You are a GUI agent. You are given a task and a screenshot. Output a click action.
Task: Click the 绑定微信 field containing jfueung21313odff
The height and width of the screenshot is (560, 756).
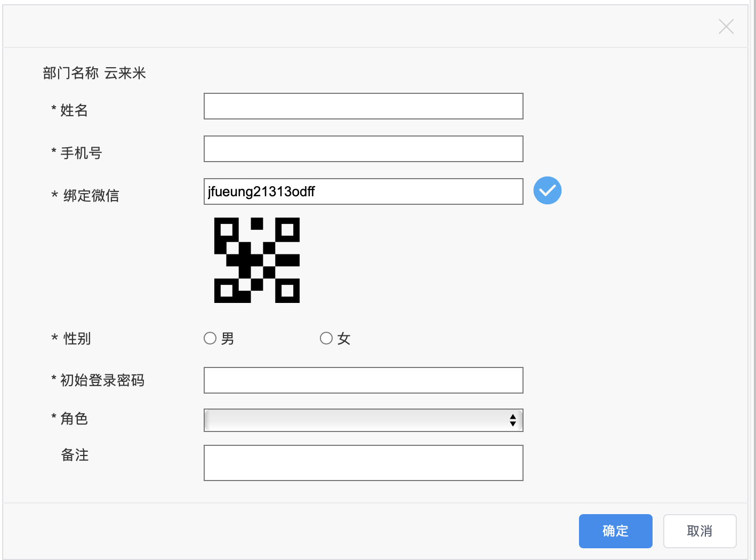tap(364, 191)
